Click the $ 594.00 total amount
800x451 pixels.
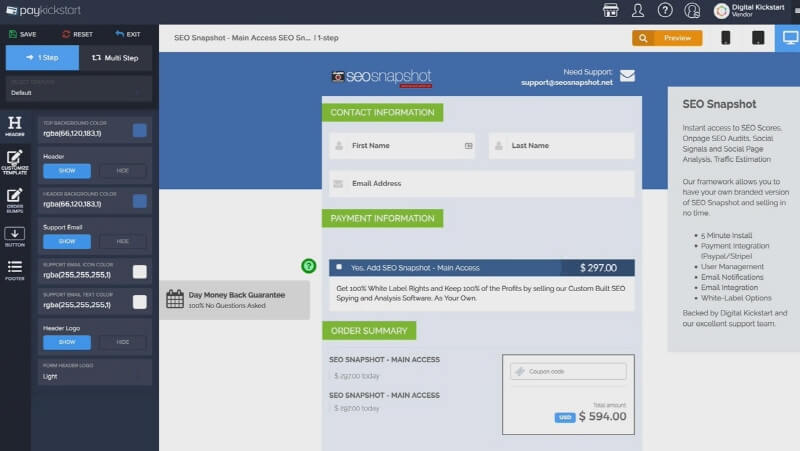point(603,416)
